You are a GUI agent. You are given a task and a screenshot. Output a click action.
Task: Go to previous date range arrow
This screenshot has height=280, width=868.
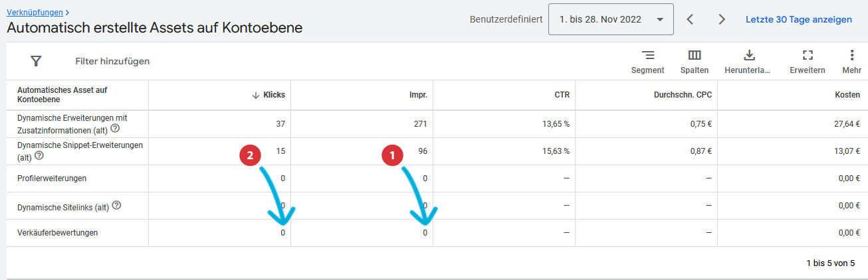[x=690, y=19]
